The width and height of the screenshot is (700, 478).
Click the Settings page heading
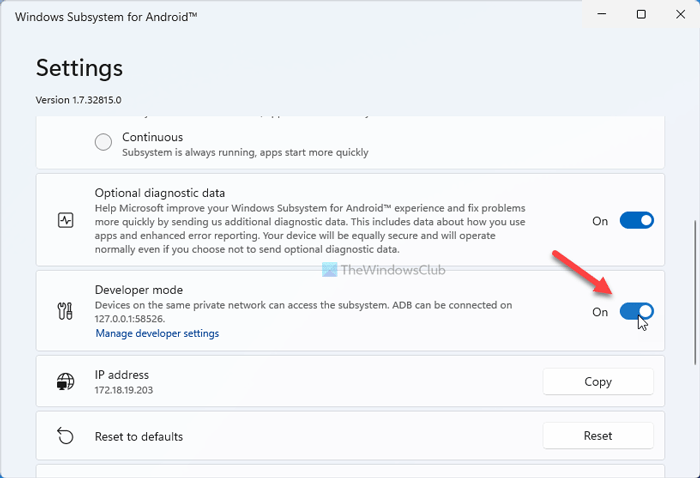(80, 68)
